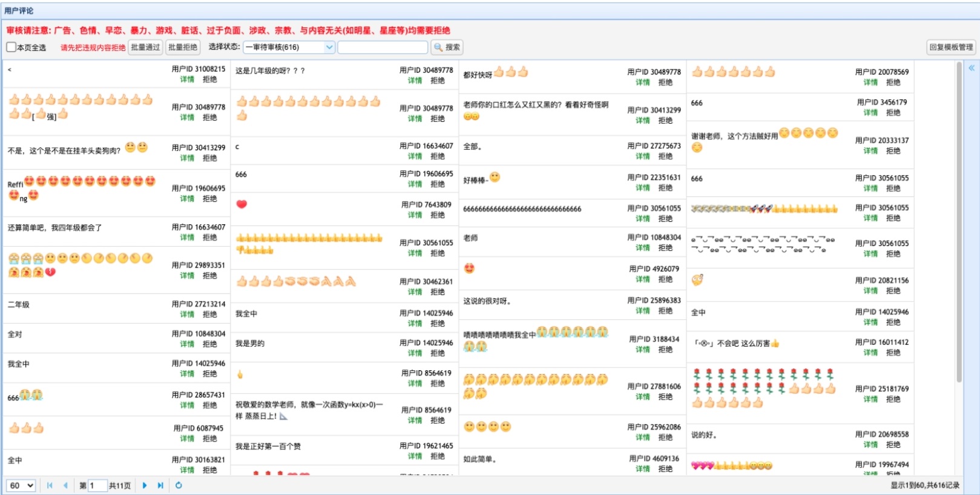
Task: Click the 显示1到60,共616记录 status text
Action: click(x=924, y=485)
